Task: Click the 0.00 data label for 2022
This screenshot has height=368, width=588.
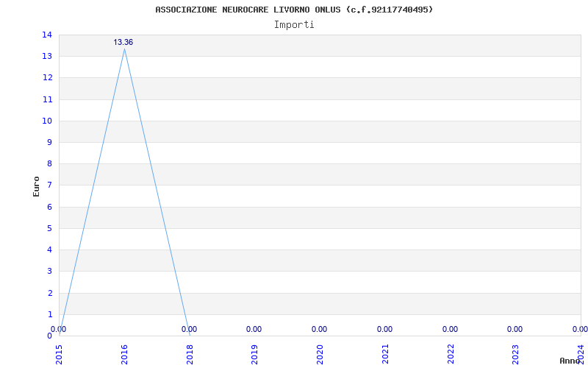Action: pyautogui.click(x=450, y=329)
